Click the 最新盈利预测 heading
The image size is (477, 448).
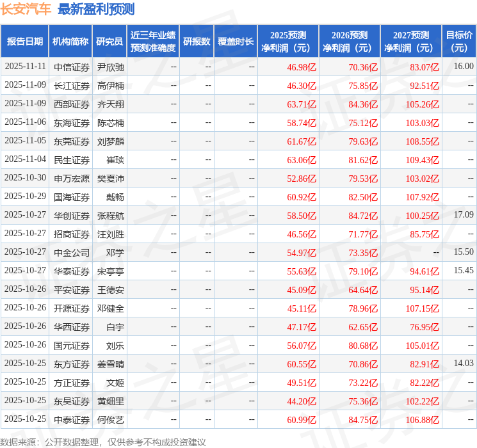pyautogui.click(x=96, y=9)
